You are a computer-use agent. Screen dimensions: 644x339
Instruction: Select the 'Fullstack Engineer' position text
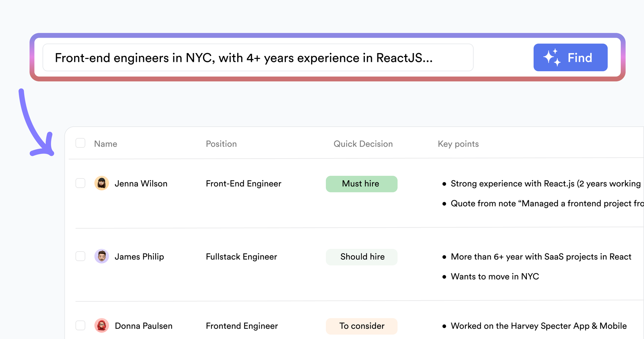(241, 257)
